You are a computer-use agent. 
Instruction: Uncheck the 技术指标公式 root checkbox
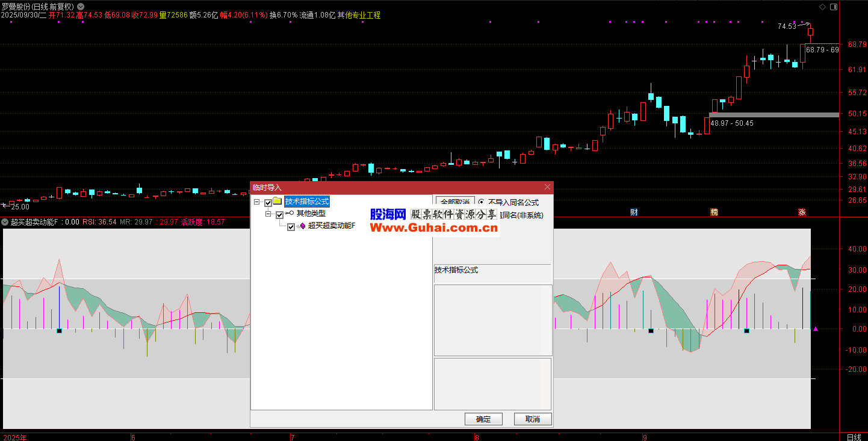(268, 203)
